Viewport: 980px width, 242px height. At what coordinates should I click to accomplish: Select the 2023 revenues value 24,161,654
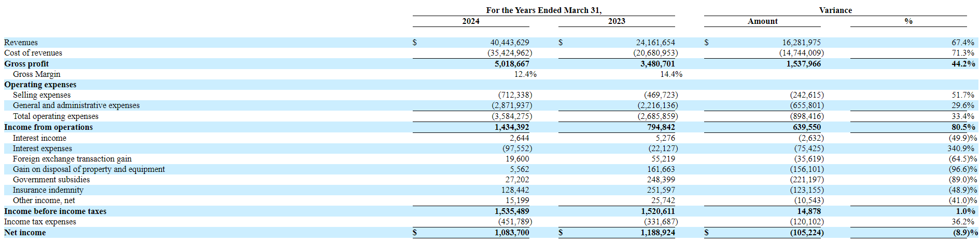tap(655, 43)
